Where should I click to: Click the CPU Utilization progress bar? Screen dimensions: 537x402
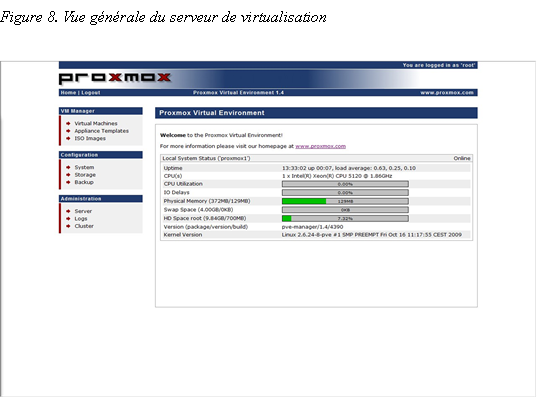coord(345,184)
